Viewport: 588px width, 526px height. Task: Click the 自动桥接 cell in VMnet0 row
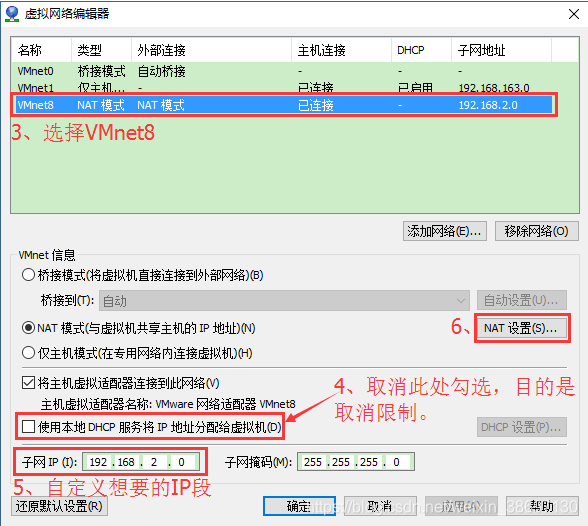click(162, 71)
